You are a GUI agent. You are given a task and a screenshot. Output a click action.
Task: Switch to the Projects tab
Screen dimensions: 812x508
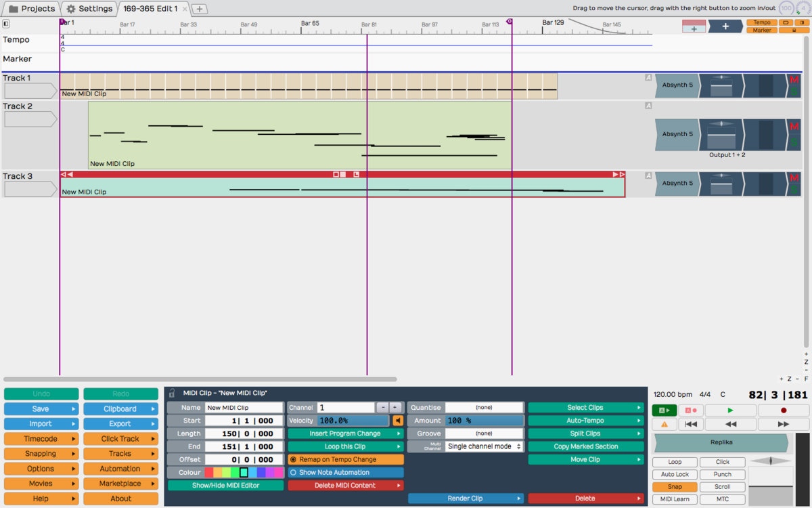31,9
